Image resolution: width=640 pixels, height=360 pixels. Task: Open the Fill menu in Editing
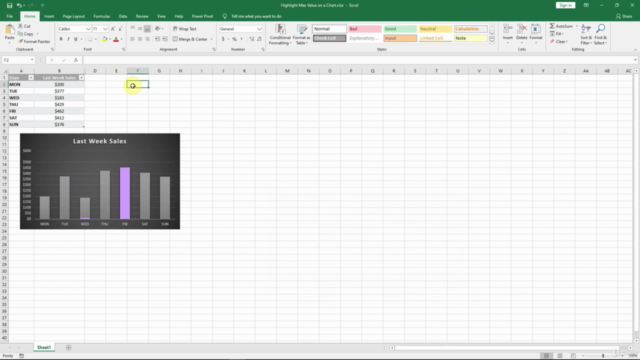coord(557,34)
